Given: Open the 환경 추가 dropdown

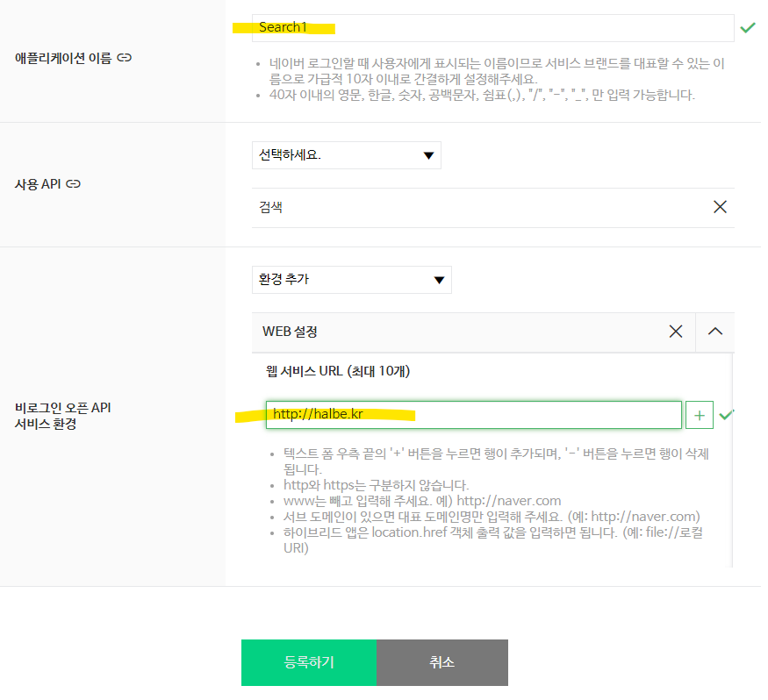Looking at the screenshot, I should [x=351, y=279].
